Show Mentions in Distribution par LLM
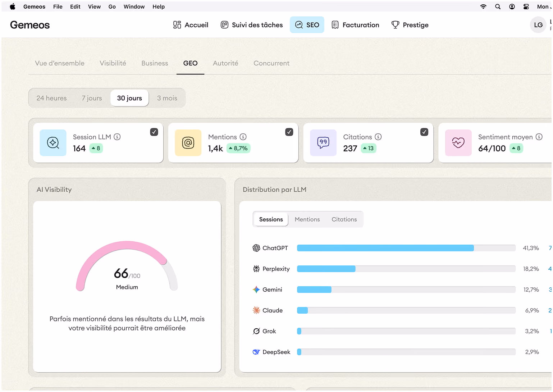The image size is (553, 392). point(307,219)
